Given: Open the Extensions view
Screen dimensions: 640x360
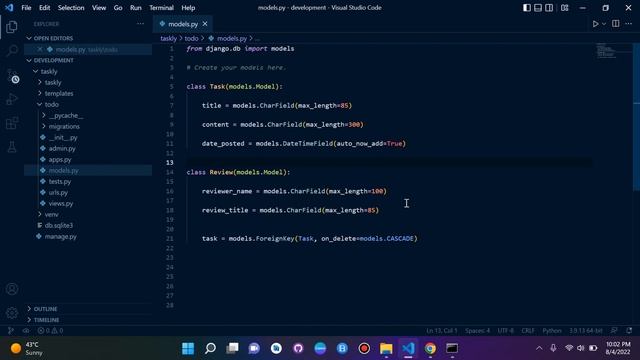Looking at the screenshot, I should pyautogui.click(x=12, y=123).
